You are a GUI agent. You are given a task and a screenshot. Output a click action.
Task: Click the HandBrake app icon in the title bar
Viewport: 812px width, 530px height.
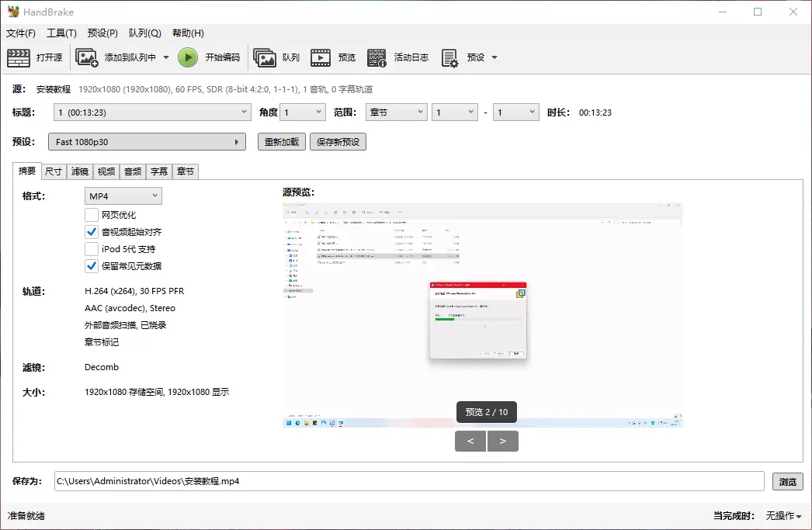click(x=13, y=12)
